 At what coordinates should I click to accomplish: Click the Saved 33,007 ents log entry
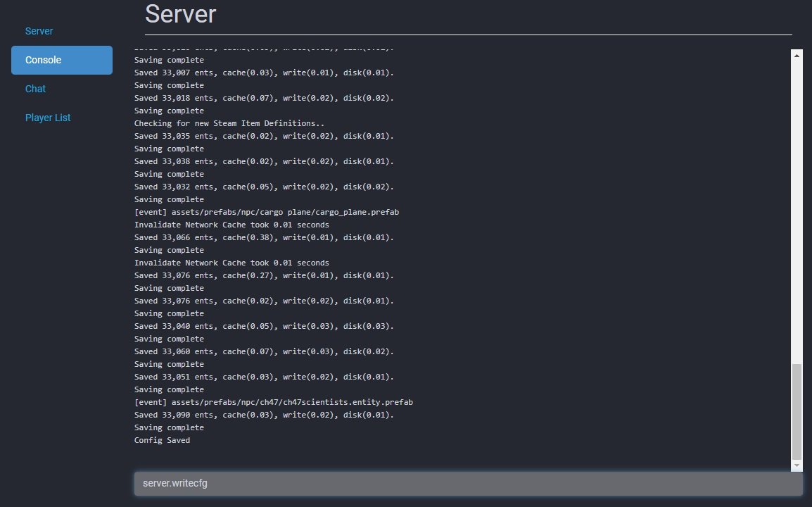264,73
